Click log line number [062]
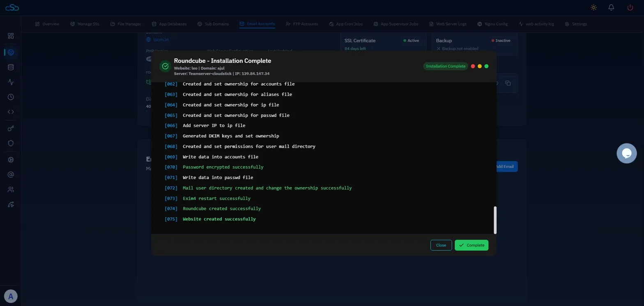The height and width of the screenshot is (306, 644). click(x=171, y=84)
